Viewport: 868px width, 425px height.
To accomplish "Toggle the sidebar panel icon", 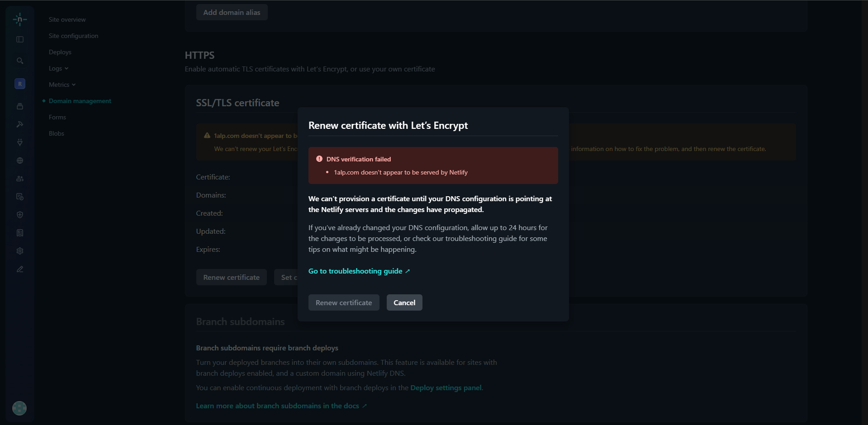I will point(20,39).
